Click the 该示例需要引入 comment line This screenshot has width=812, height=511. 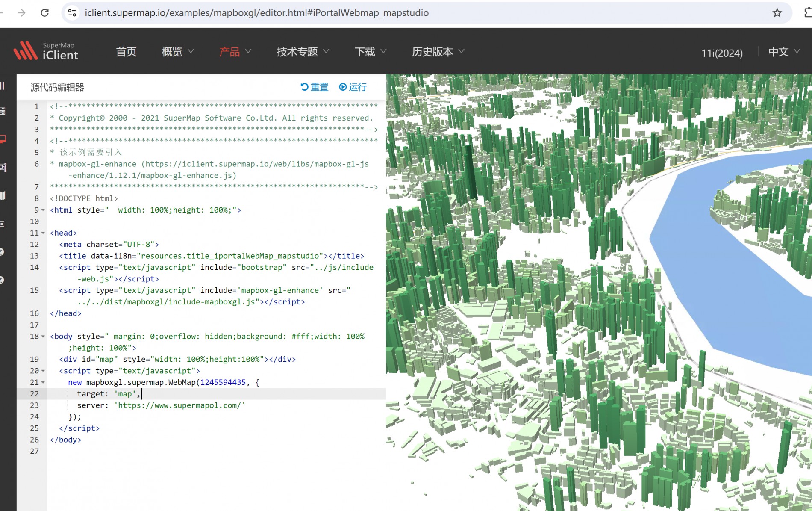point(86,152)
